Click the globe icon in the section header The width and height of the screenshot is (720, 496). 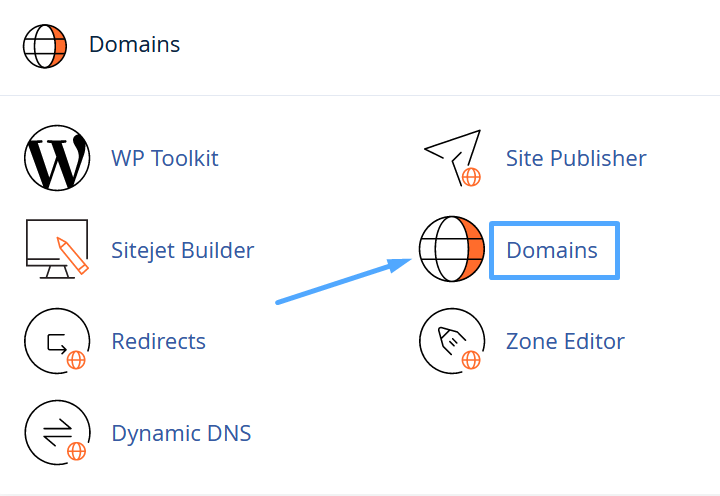tap(45, 45)
